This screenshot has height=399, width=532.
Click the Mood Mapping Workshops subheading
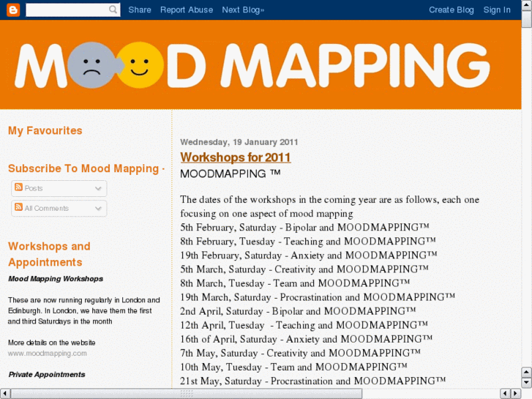point(56,279)
